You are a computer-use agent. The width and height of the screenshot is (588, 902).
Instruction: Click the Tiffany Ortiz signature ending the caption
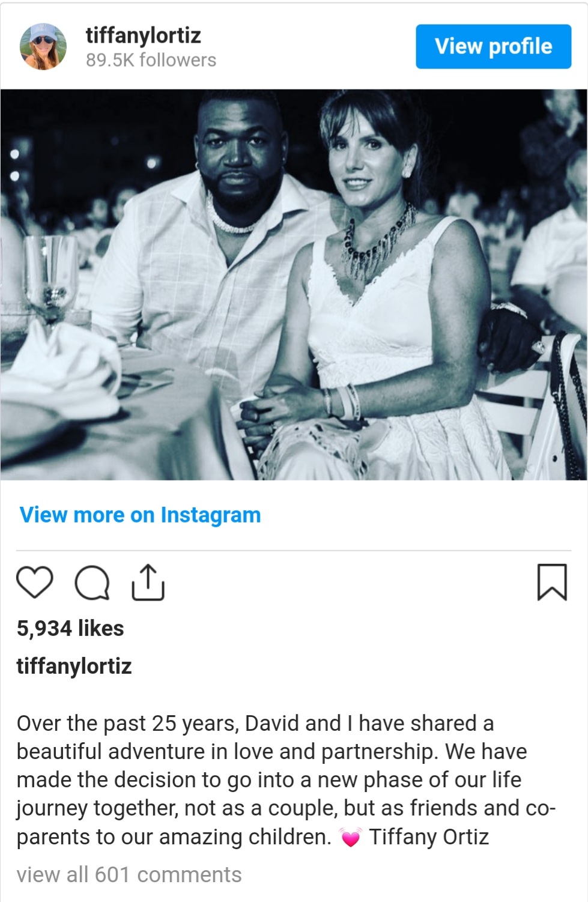tap(429, 837)
